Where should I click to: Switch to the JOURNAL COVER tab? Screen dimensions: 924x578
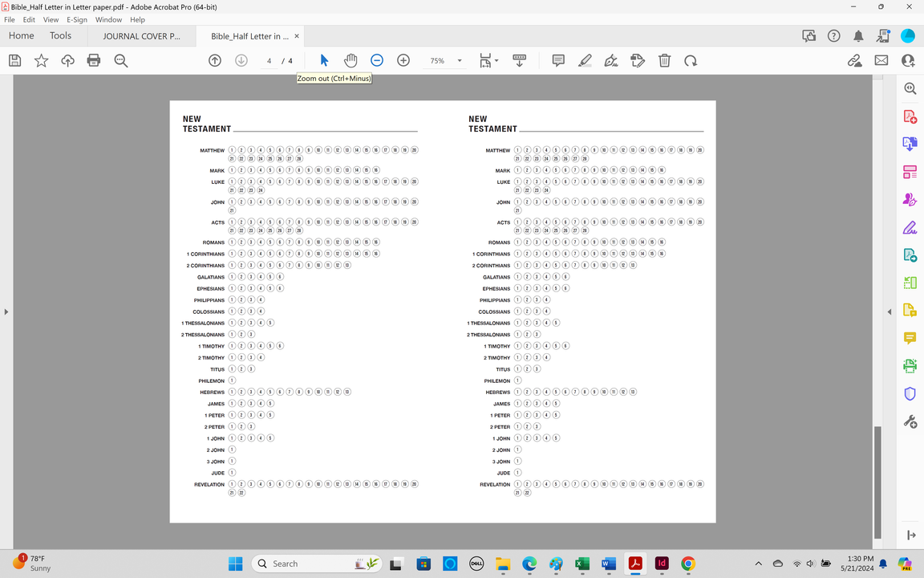click(x=141, y=36)
